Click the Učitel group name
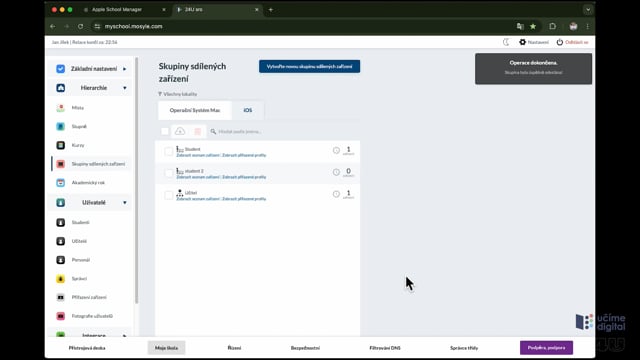This screenshot has width=640, height=360. click(191, 193)
